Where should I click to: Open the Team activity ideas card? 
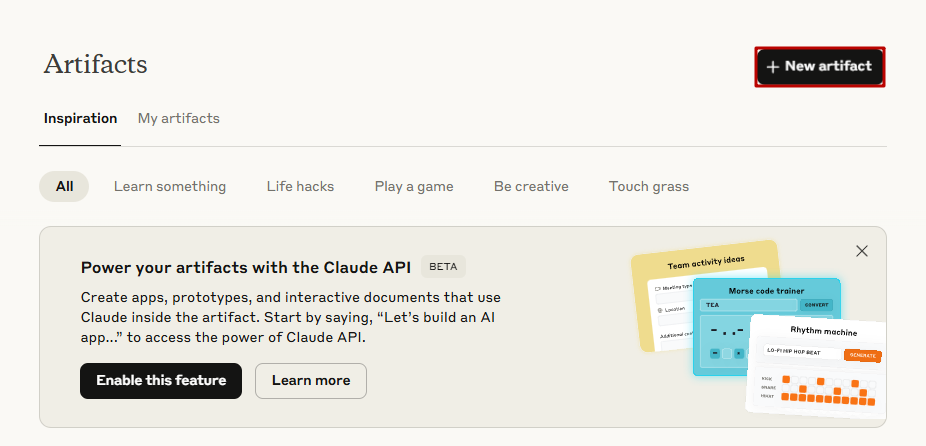pyautogui.click(x=706, y=262)
